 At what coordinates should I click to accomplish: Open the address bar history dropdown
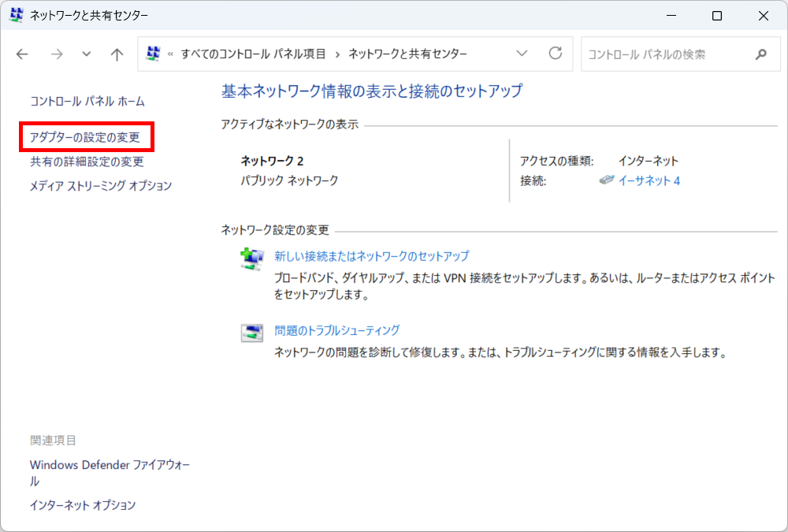[x=522, y=54]
